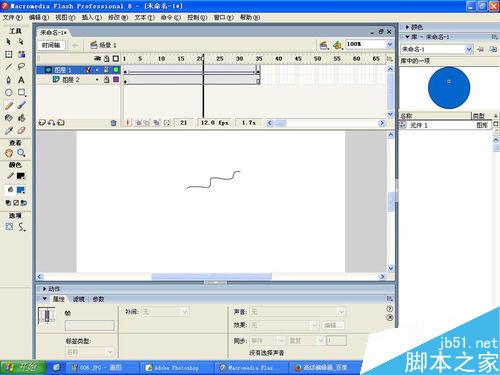Toggle Show/Hide All Layers eye header

click(97, 59)
